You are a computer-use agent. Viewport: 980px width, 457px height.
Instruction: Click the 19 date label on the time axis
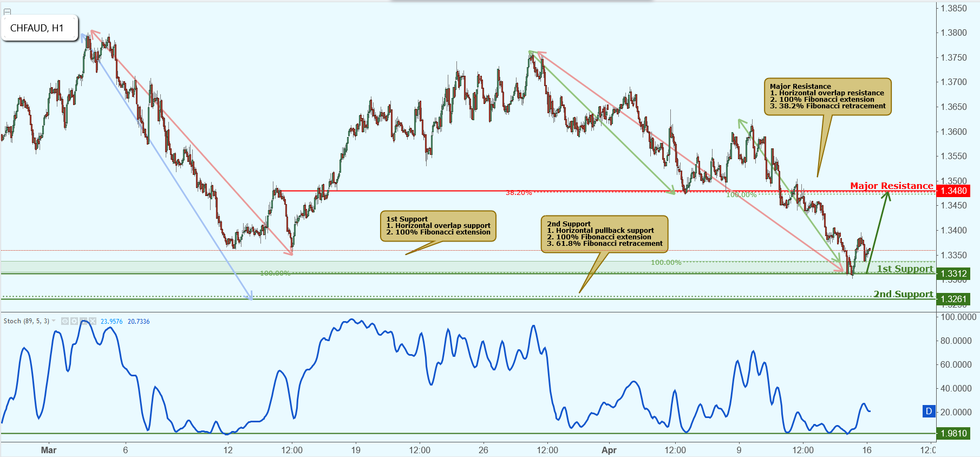click(x=356, y=450)
